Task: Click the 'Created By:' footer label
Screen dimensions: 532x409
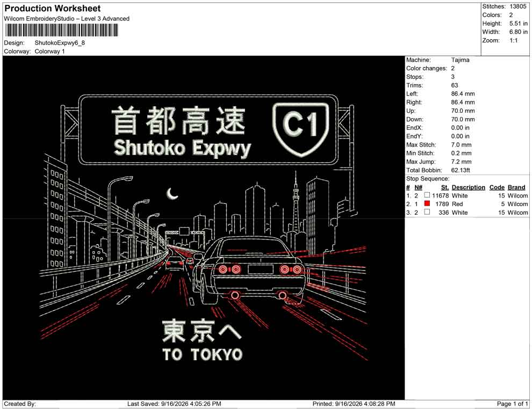Action: pos(20,404)
